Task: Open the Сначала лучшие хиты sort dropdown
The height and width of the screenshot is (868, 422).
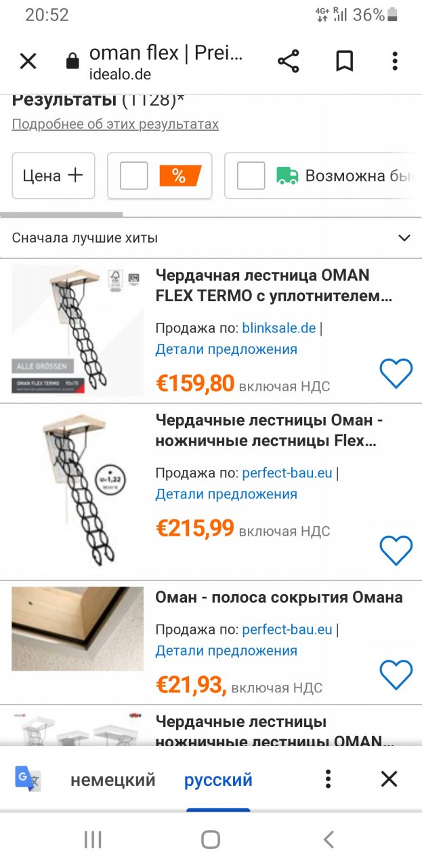Action: point(211,238)
